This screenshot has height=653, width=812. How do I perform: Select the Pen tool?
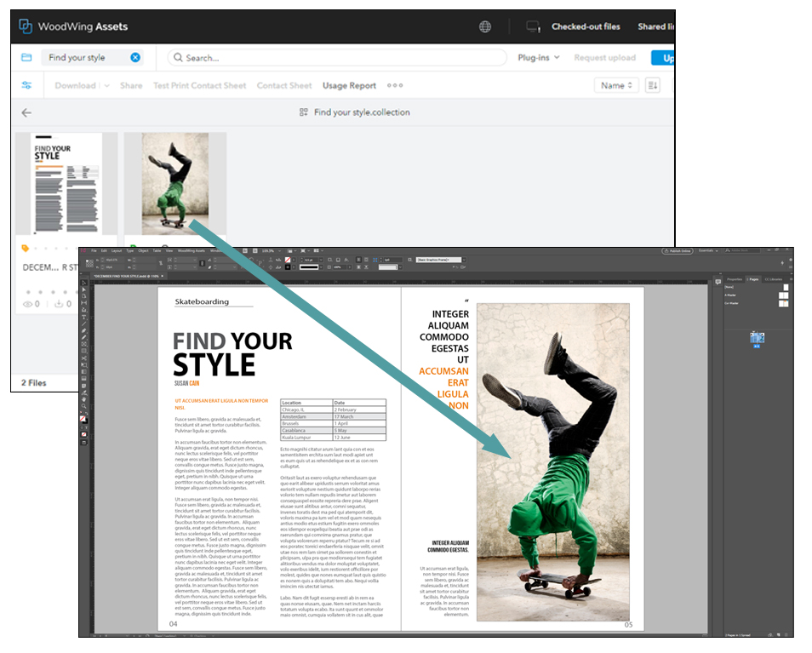coord(83,330)
